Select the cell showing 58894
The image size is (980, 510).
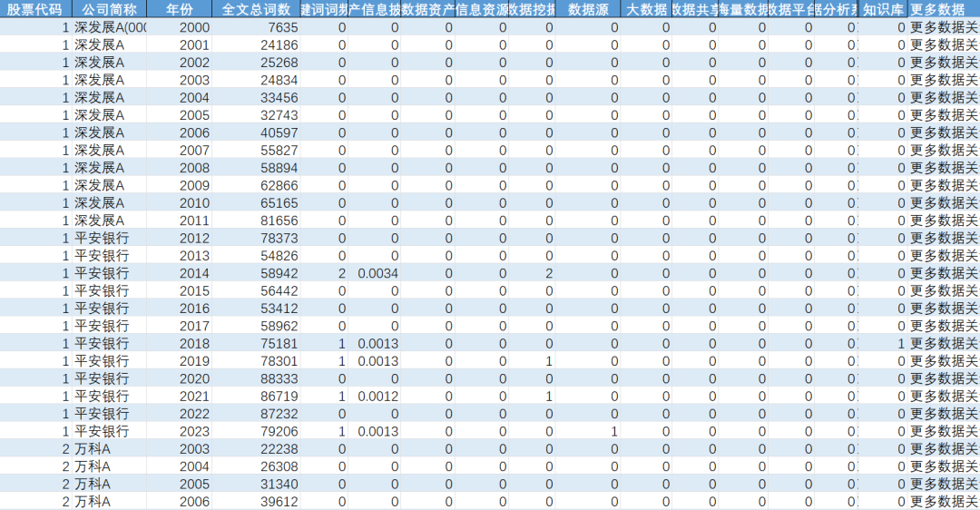tap(256, 168)
